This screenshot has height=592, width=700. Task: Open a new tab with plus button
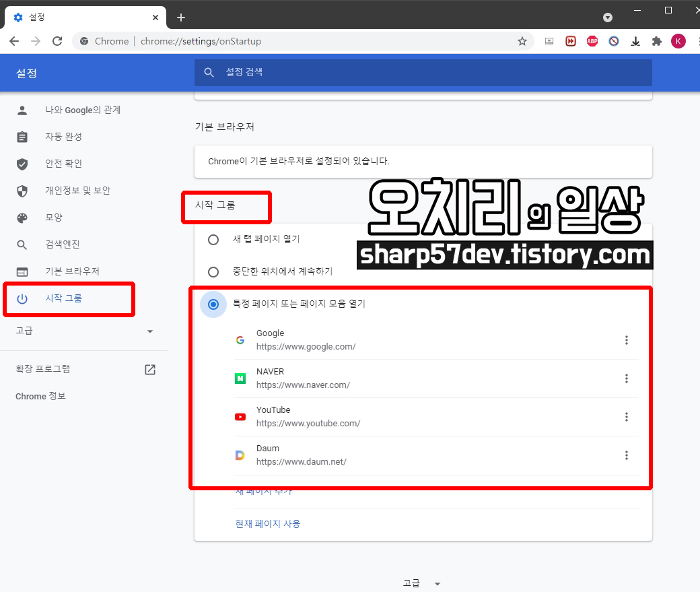click(x=181, y=18)
